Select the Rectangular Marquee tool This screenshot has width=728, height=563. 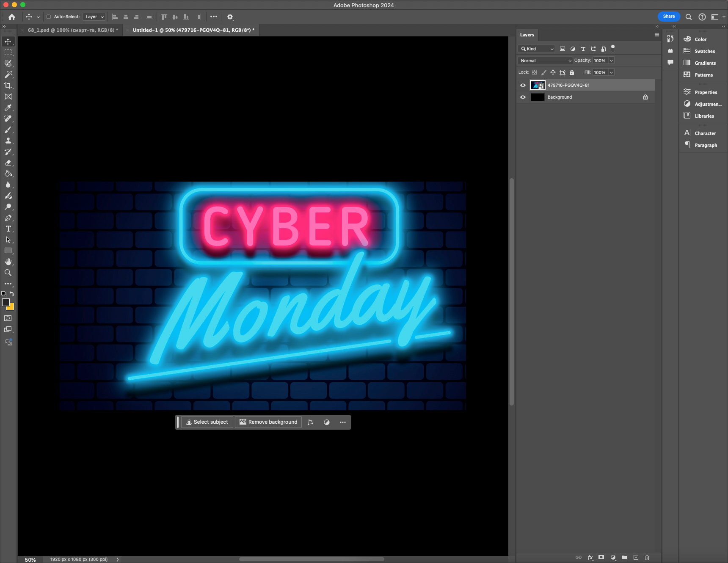pos(8,52)
